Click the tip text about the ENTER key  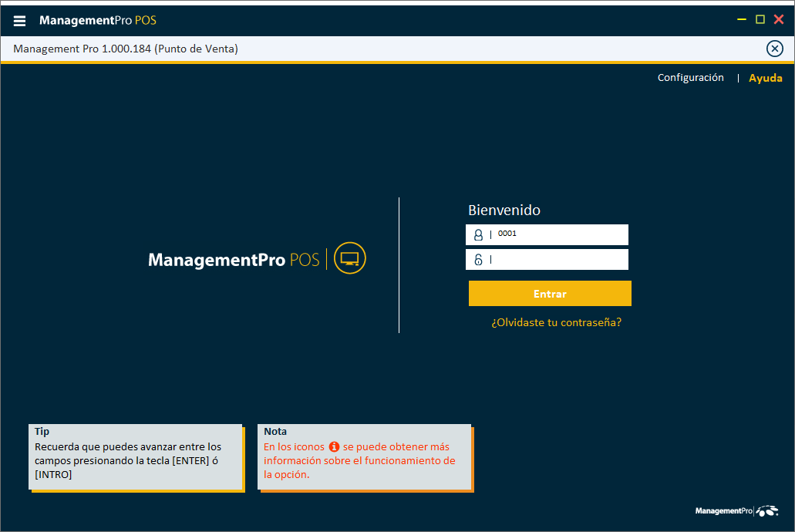tap(128, 460)
